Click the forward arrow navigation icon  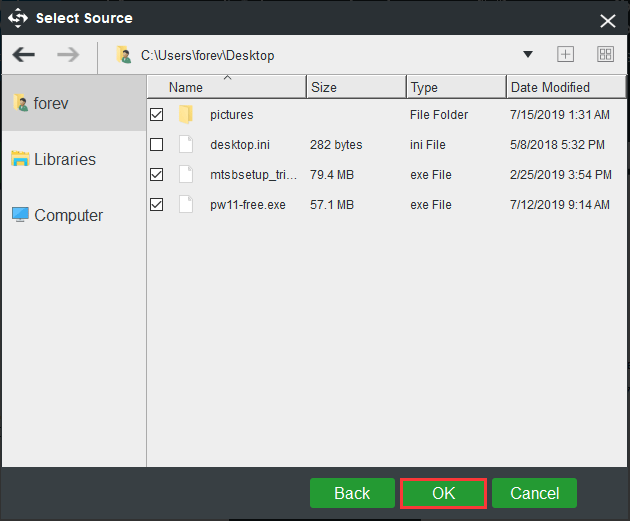(x=68, y=55)
